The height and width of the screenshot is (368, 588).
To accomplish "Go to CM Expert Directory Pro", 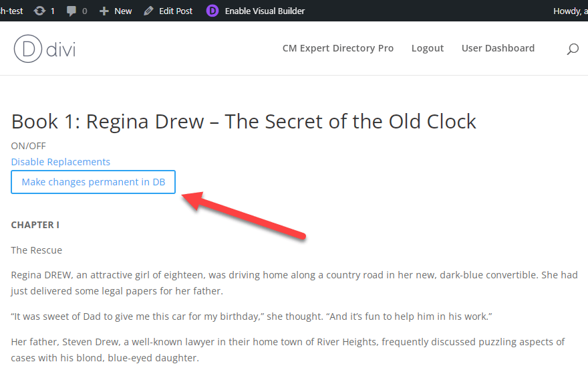I will pos(338,48).
